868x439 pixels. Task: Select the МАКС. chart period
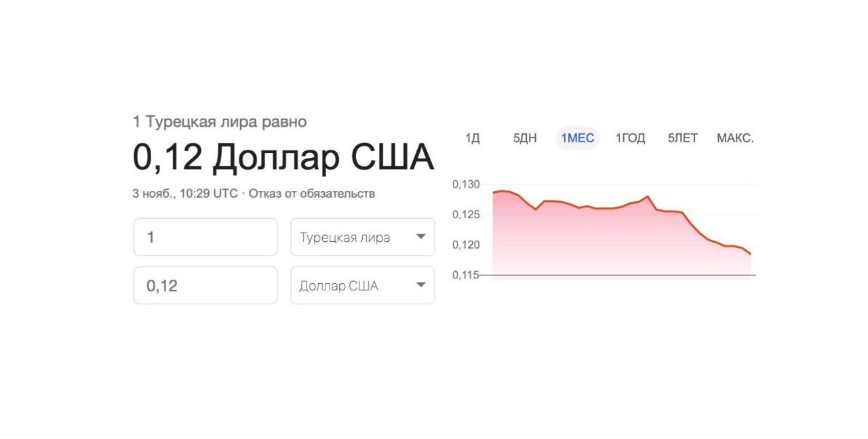[735, 138]
